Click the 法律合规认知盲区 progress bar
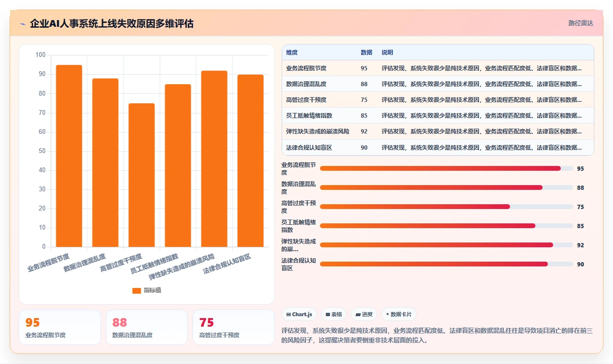This screenshot has width=613, height=364. (446, 264)
